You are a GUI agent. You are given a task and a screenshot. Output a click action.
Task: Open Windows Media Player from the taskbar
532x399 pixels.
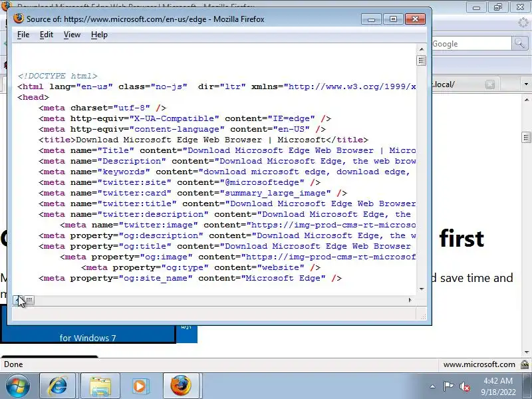coord(140,386)
